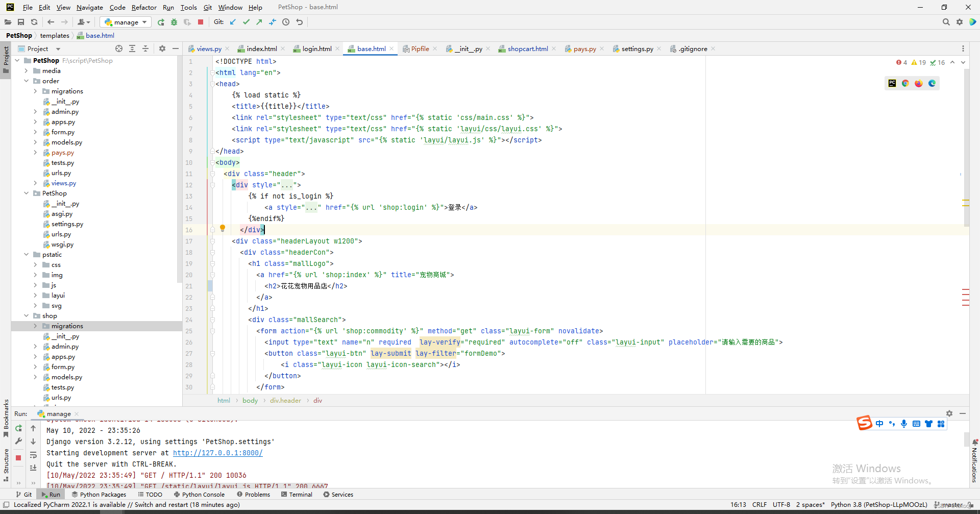Screen dimensions: 980x514
Task: Open Search Everywhere magnifier icon
Action: pyautogui.click(x=946, y=22)
